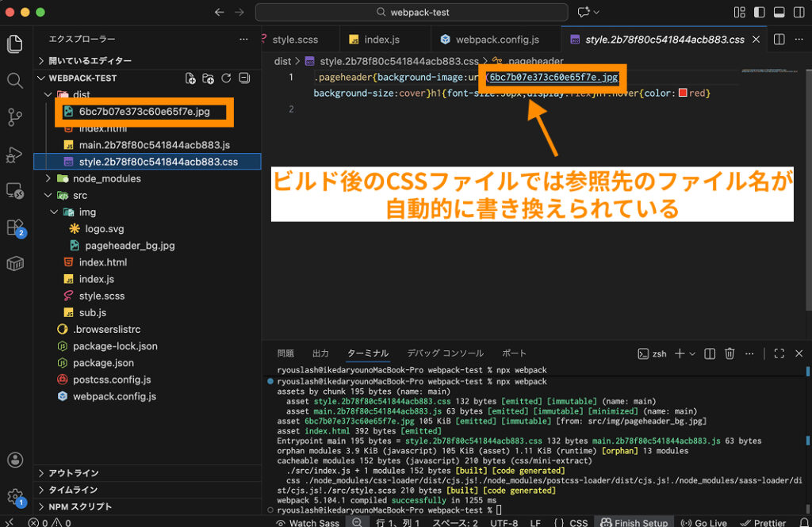Click the webpack-test search box
Image resolution: width=812 pixels, height=527 pixels.
tap(412, 12)
